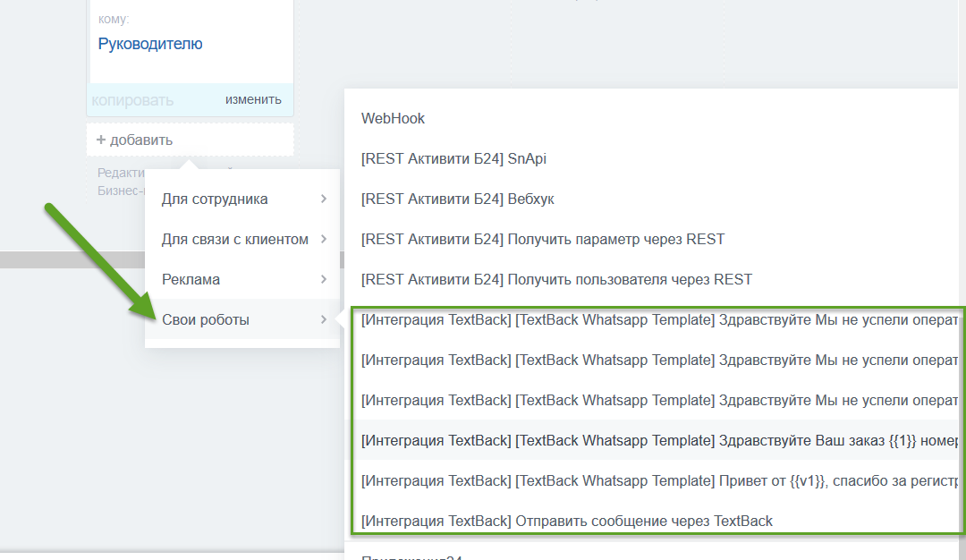Open the 'Руководителю' recipient link

click(x=150, y=44)
